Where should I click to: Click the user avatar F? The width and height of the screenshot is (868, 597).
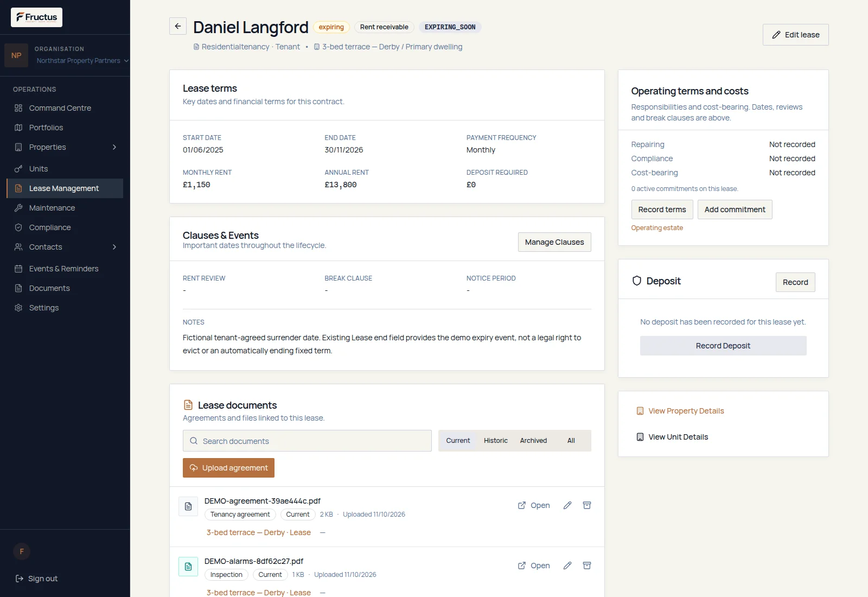[22, 551]
